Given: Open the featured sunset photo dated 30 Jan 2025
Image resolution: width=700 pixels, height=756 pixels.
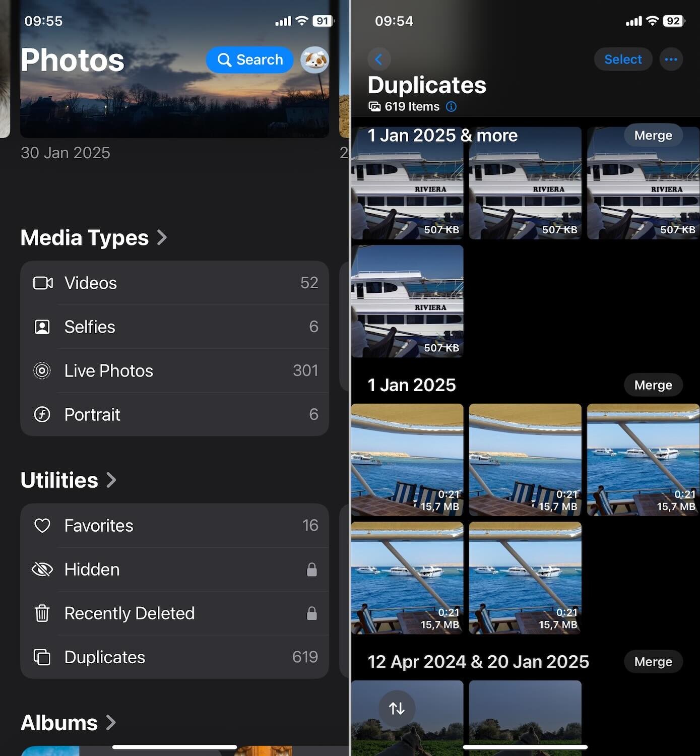Looking at the screenshot, I should (x=174, y=69).
